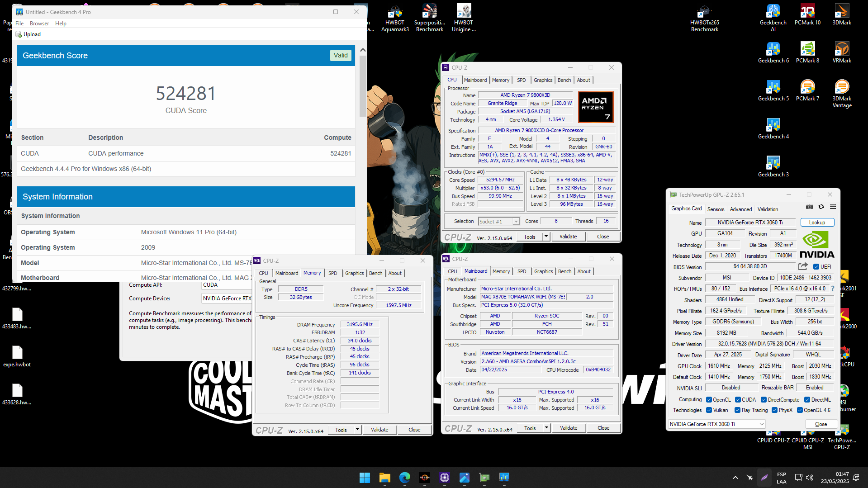868x488 pixels.
Task: Open PCMark 10 desktop icon
Action: click(807, 15)
